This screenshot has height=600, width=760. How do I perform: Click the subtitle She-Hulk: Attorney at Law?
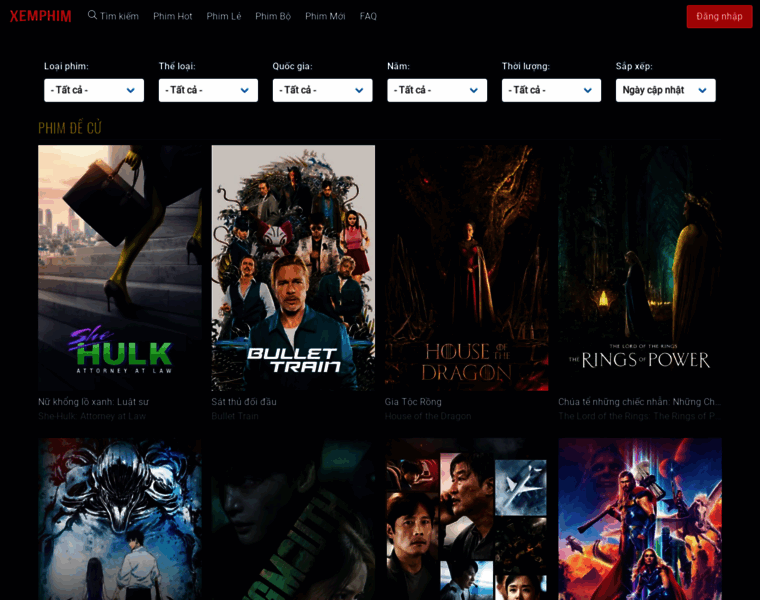(x=92, y=416)
